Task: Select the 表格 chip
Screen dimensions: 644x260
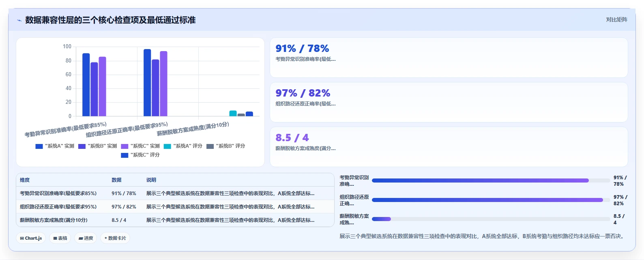Action: [x=60, y=238]
